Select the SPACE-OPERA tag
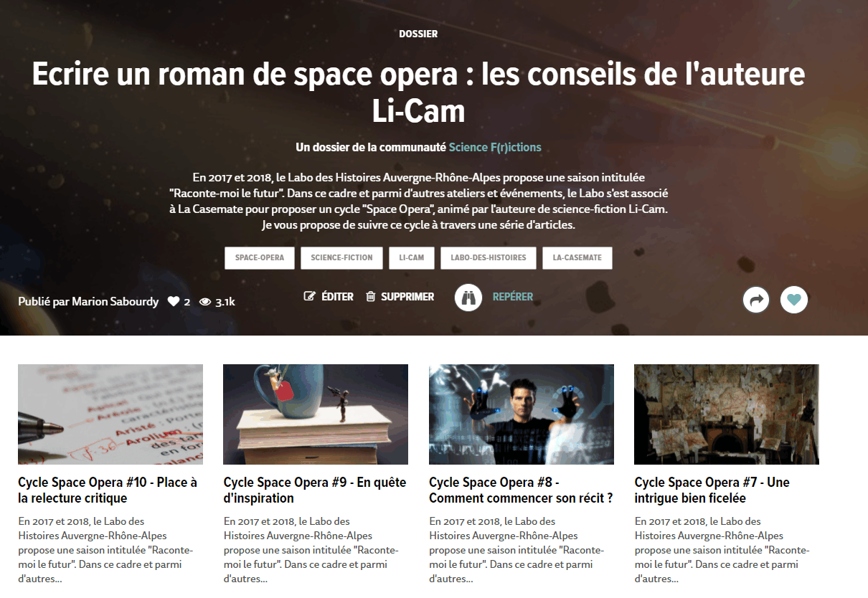This screenshot has height=598, width=868. pos(260,257)
